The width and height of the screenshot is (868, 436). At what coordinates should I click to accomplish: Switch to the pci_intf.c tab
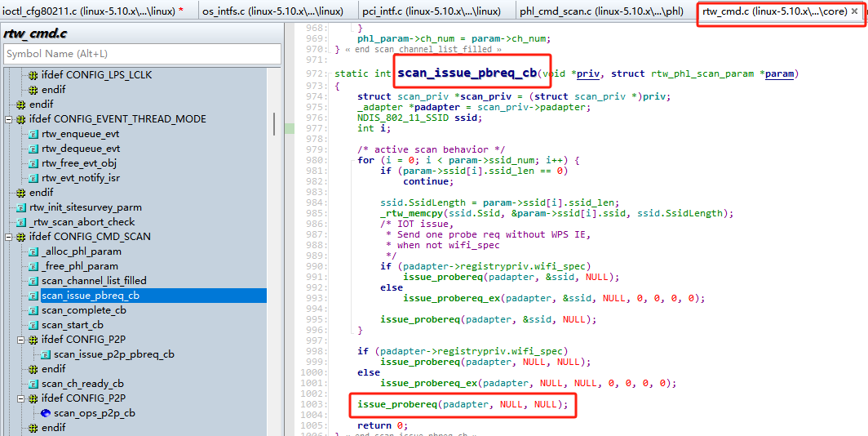(x=432, y=11)
